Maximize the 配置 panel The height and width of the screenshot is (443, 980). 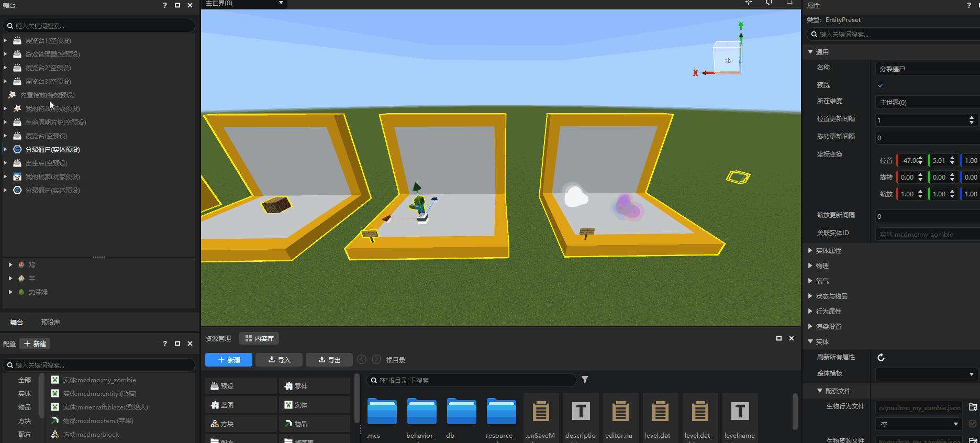[x=177, y=344]
